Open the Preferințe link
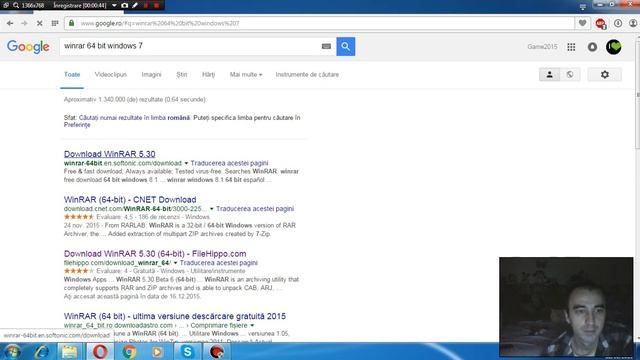640x360 pixels. click(x=77, y=125)
